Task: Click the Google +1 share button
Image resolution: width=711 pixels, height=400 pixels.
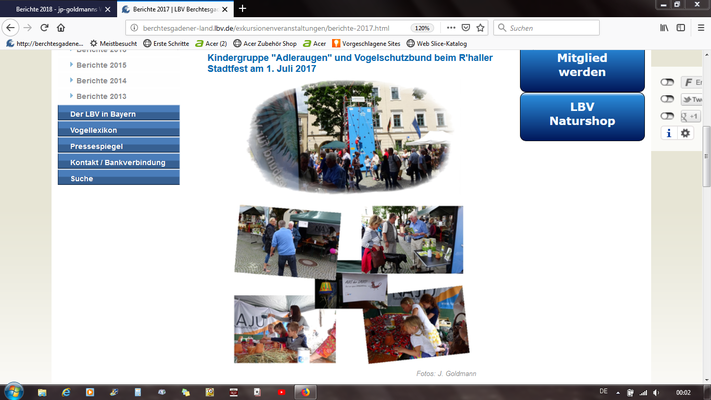Action: [691, 116]
